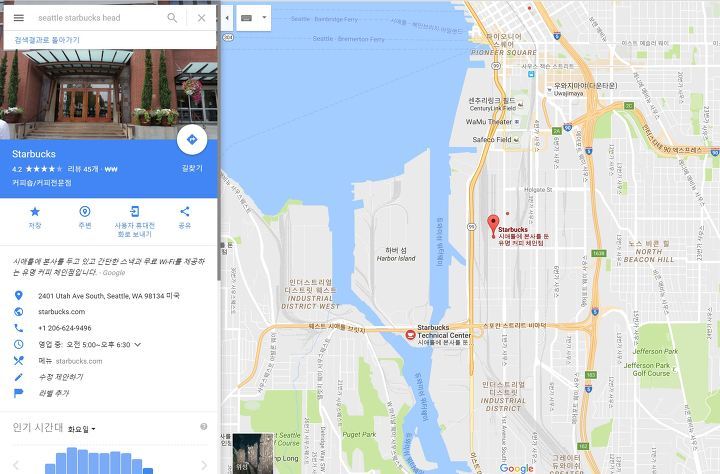Collapse the side panel arrow
The image size is (720, 474).
coord(227,18)
